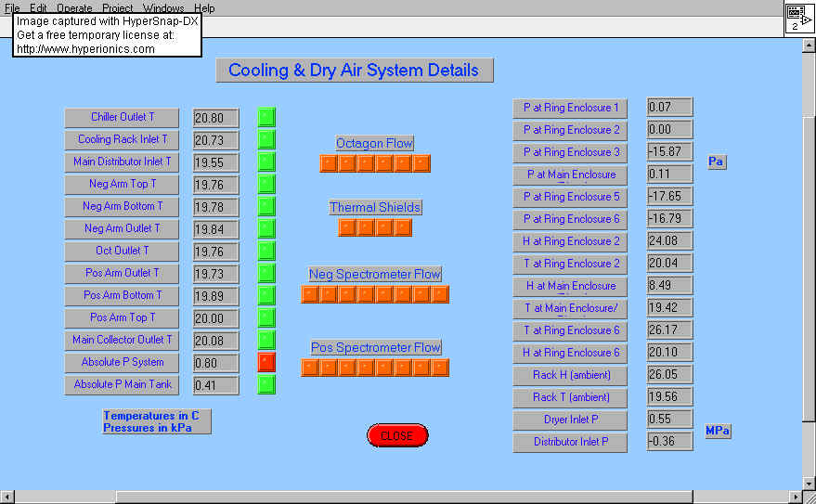Click T at Ring Enclosure 6 value 26.17
This screenshot has height=504, width=816.
coord(669,330)
